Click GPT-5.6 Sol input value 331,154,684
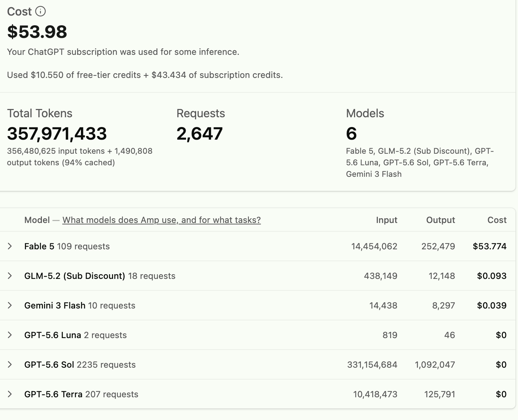Image resolution: width=518 pixels, height=420 pixels. pos(372,364)
